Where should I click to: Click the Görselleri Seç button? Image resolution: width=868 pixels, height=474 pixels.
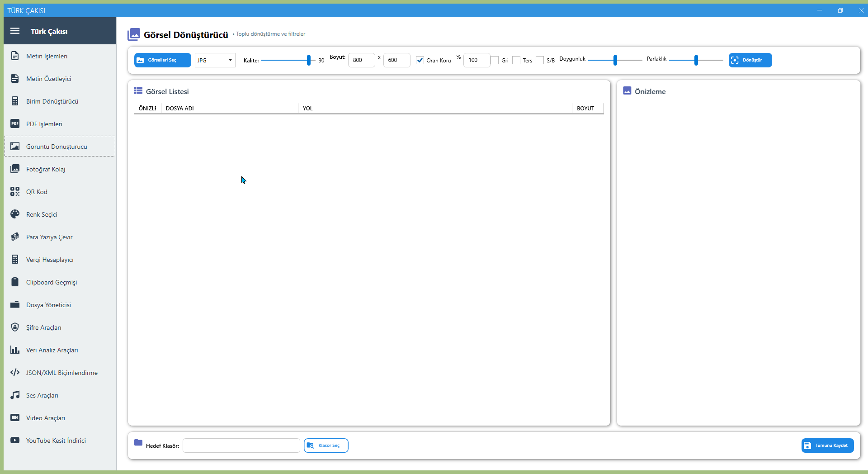(x=162, y=60)
